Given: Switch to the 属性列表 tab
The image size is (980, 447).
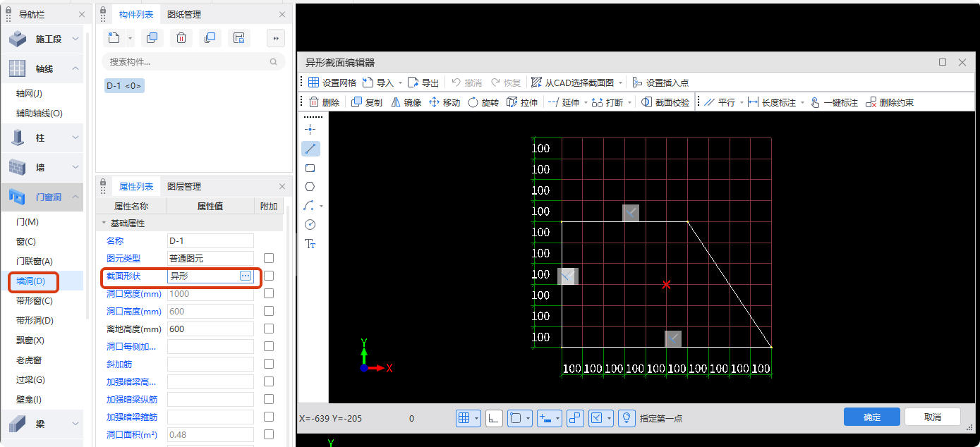Looking at the screenshot, I should point(136,186).
